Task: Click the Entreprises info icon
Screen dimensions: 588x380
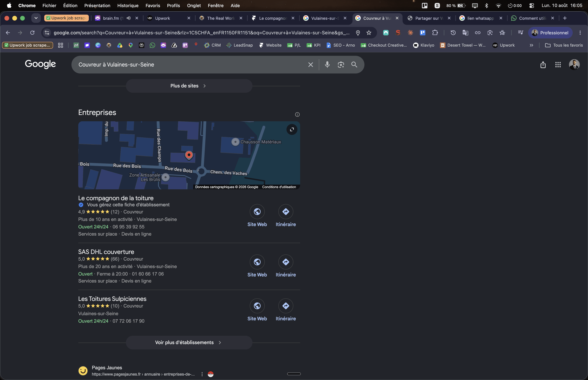Action: tap(297, 114)
